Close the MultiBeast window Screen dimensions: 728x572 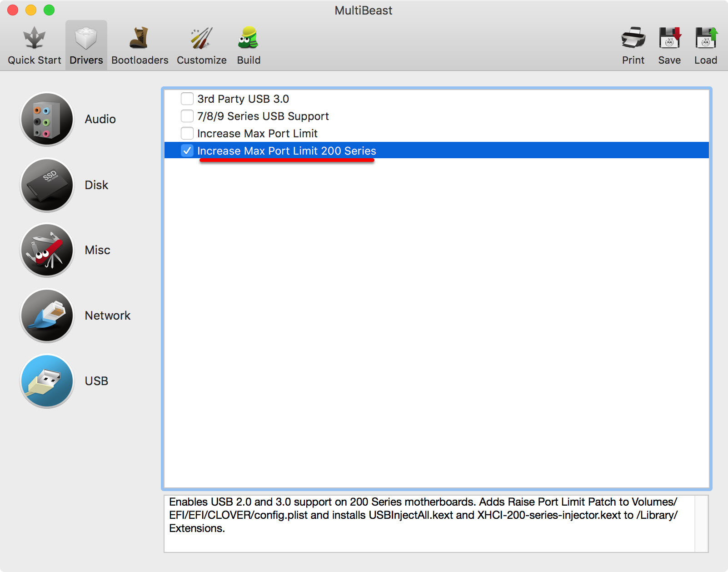click(x=13, y=10)
